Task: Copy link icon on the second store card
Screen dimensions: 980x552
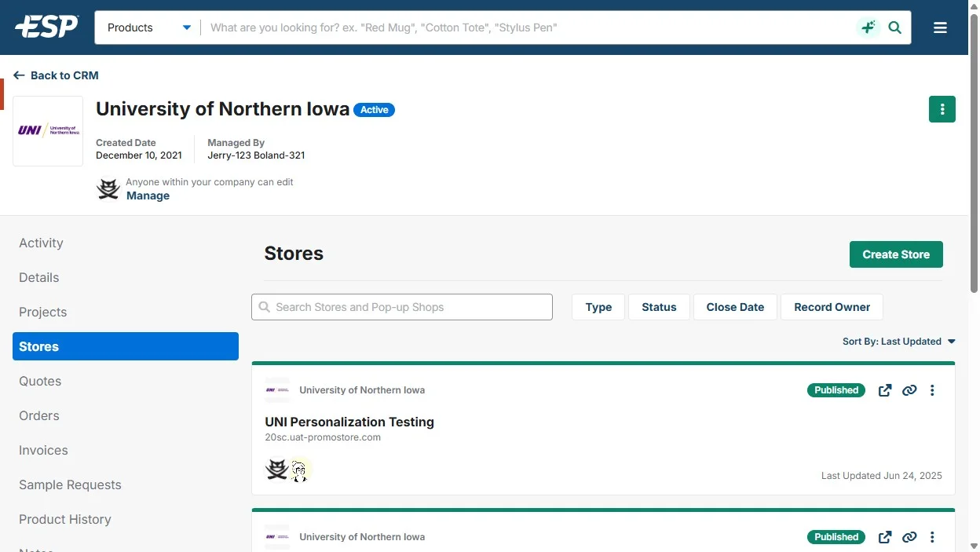Action: (x=909, y=537)
